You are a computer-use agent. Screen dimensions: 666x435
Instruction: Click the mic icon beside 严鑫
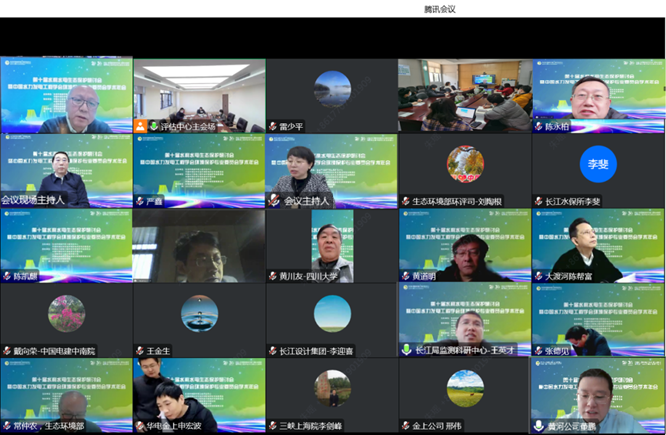pyautogui.click(x=139, y=201)
